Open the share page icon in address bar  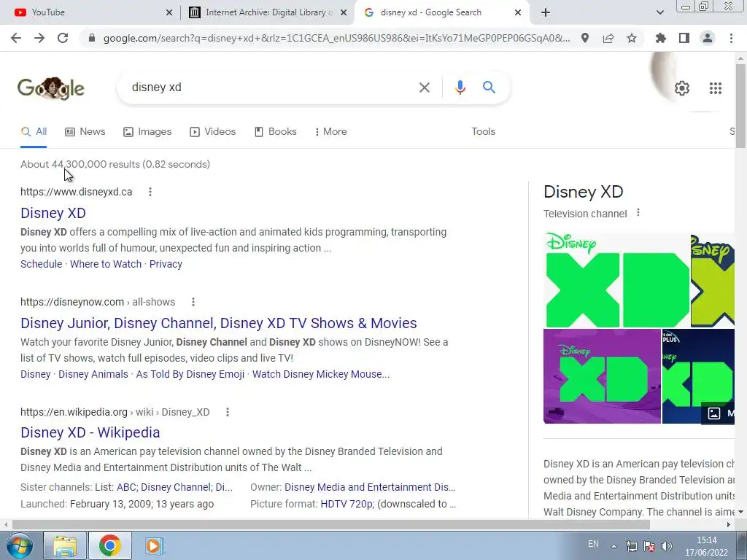[x=608, y=38]
